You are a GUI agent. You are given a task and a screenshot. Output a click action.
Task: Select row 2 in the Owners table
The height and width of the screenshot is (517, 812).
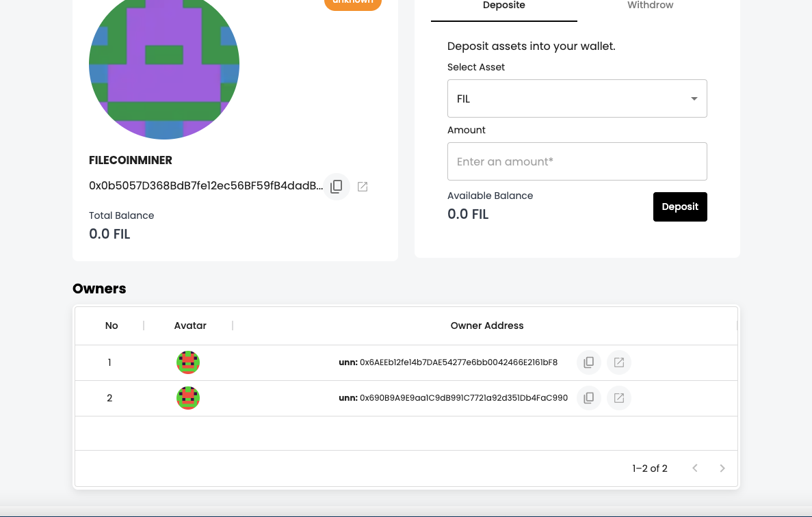coord(406,397)
